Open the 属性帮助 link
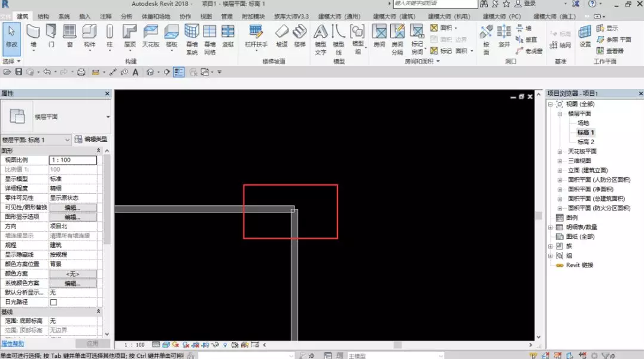Image resolution: width=644 pixels, height=359 pixels. (13, 344)
